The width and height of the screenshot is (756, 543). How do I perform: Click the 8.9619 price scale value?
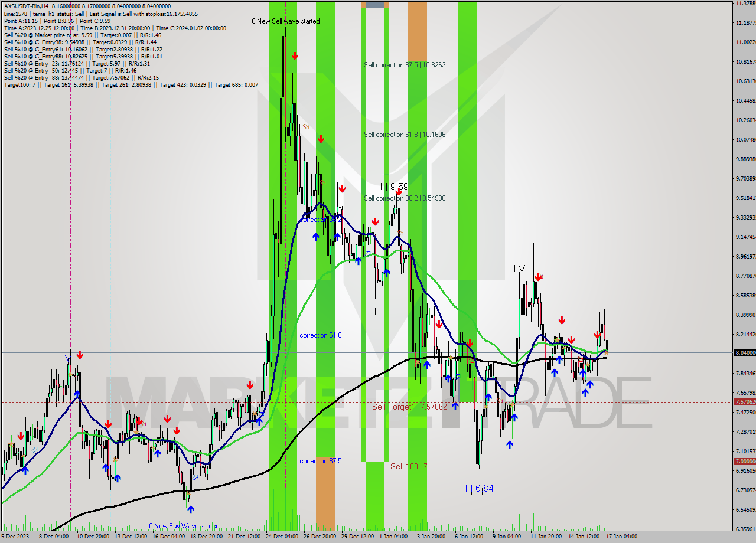(745, 256)
